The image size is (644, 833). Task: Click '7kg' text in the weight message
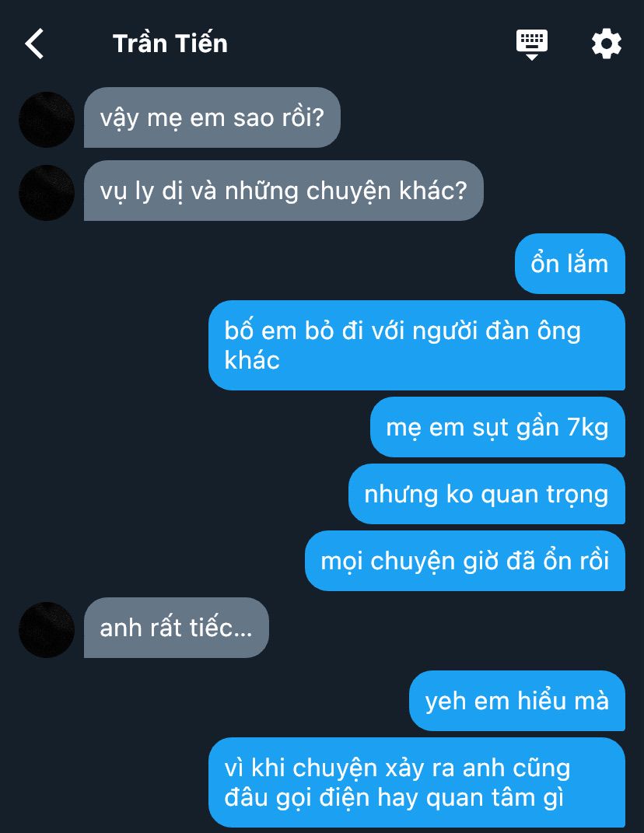coord(588,429)
